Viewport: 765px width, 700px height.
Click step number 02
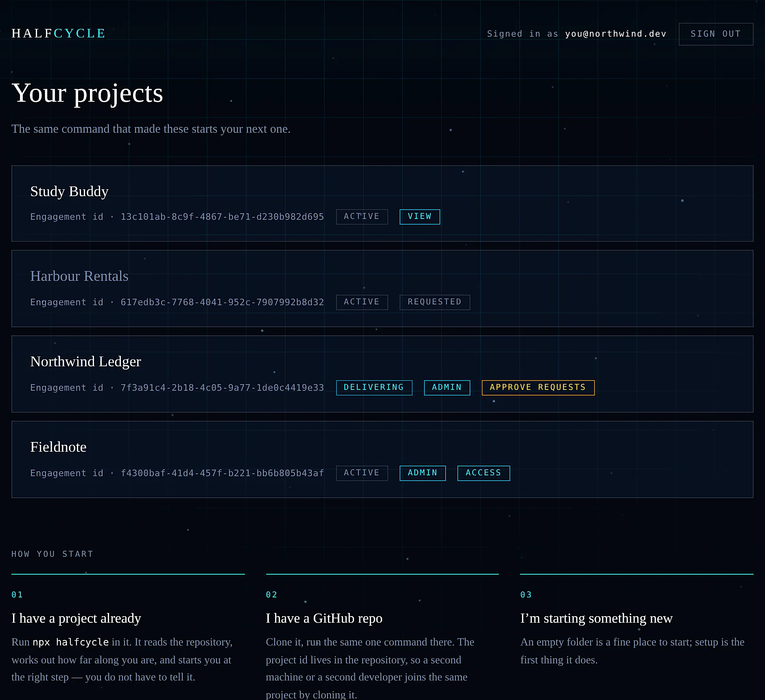click(271, 595)
